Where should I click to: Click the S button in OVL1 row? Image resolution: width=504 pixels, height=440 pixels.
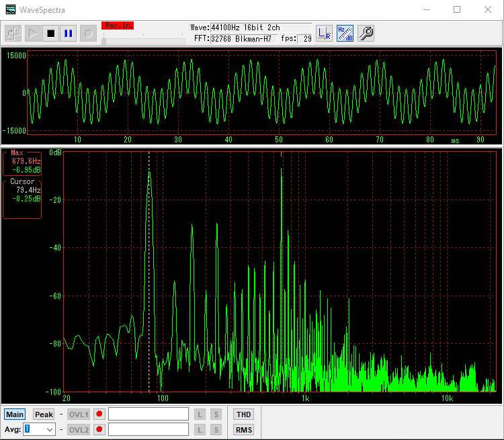click(216, 414)
